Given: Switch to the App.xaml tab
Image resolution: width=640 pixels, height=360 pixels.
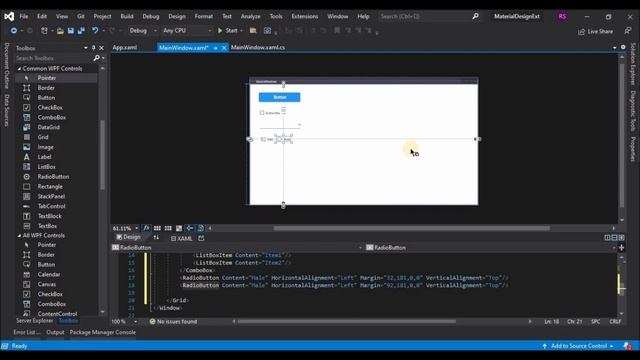Looking at the screenshot, I should click(125, 47).
